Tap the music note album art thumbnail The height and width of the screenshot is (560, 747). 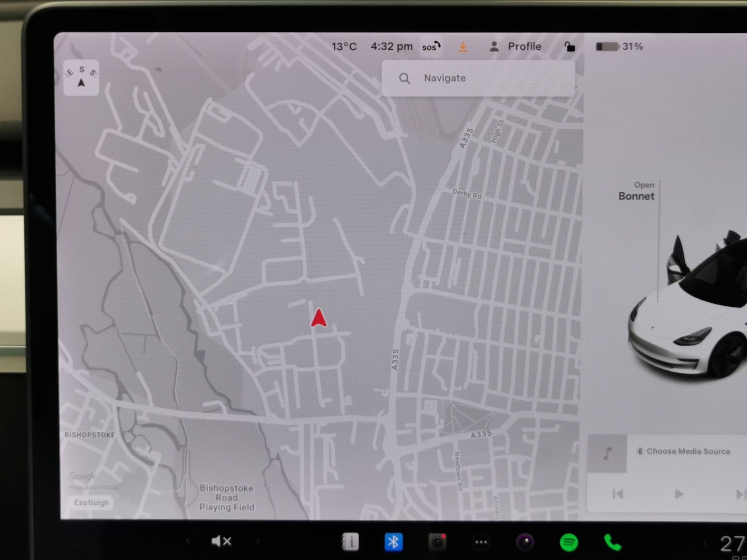point(607,453)
